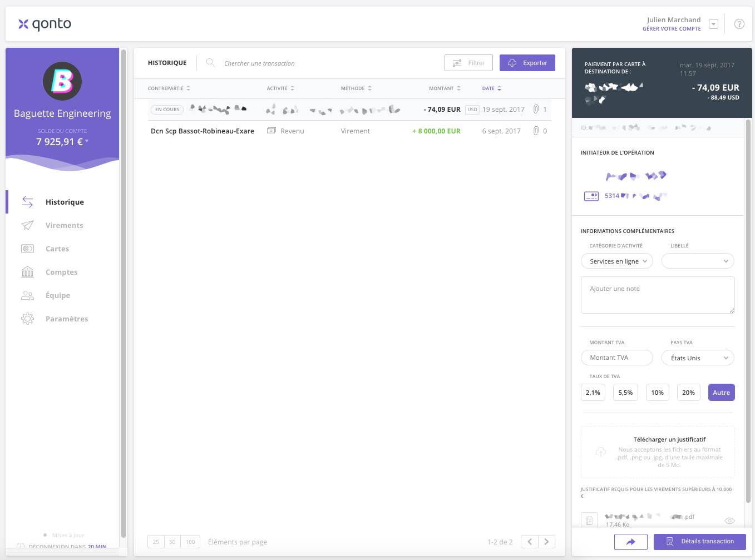Show 25 elements per page
The image size is (755, 560).
(156, 542)
